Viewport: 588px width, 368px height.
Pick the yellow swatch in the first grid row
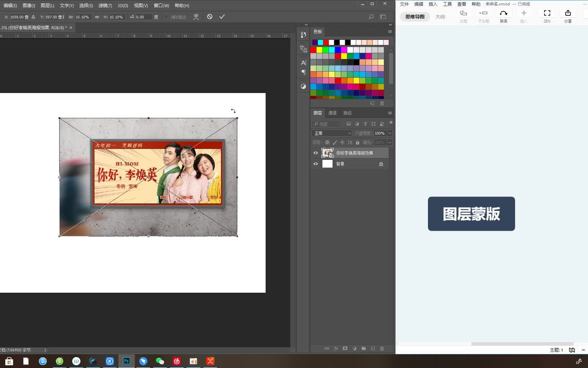[319, 50]
